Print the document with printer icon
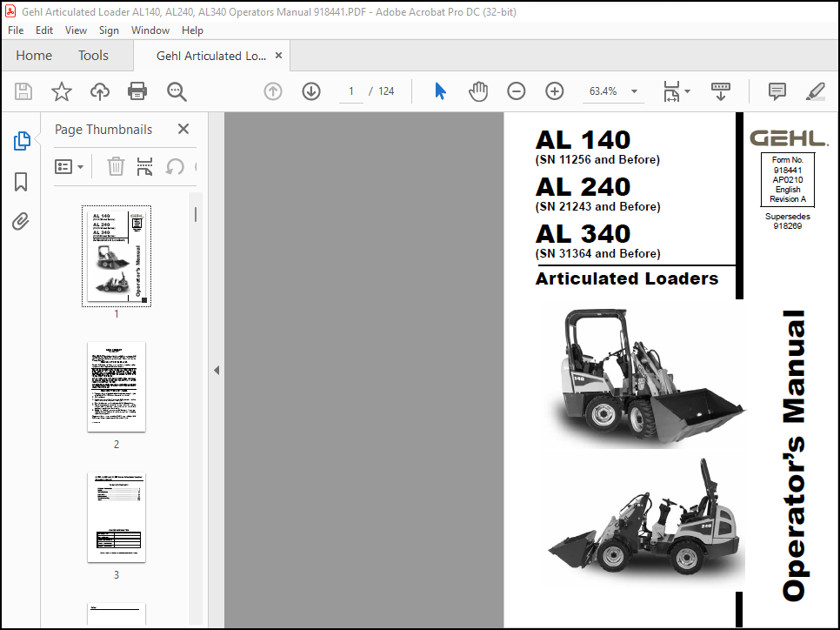 point(137,91)
